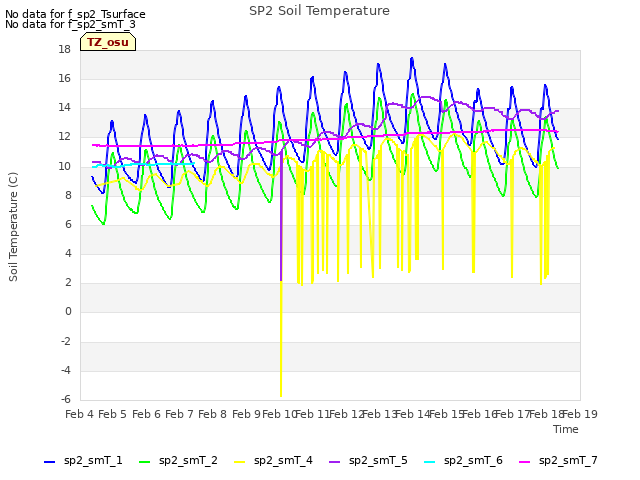The height and width of the screenshot is (480, 640).
Task: Click the blue sp2_smT_1 legend swatch
Action: tap(49, 462)
